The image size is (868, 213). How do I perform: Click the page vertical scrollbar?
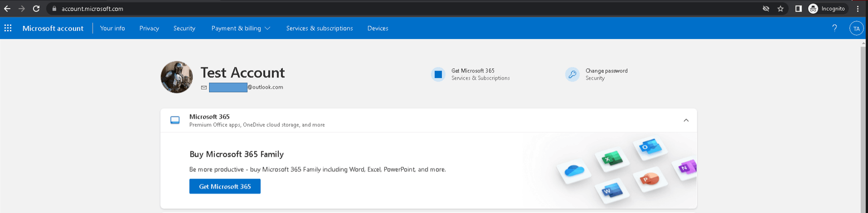(864, 129)
